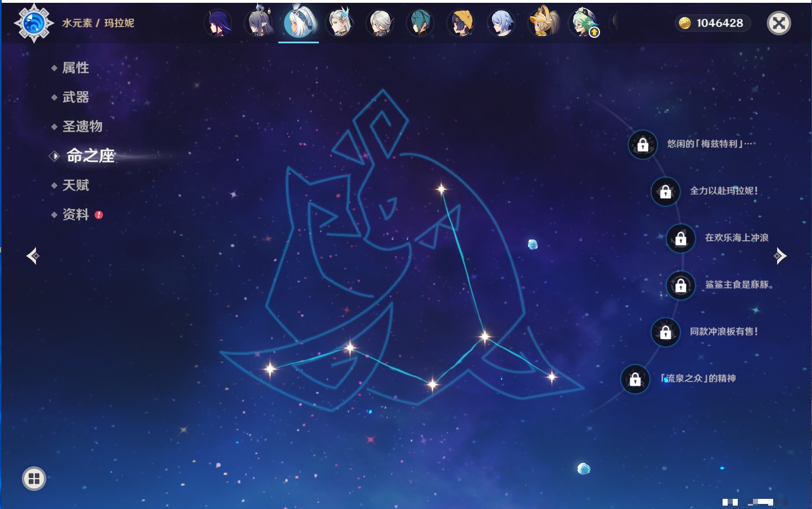Screen dimensions: 812x509
Task: Select the white-haired avatar with blue feather hairpin
Action: tap(340, 22)
